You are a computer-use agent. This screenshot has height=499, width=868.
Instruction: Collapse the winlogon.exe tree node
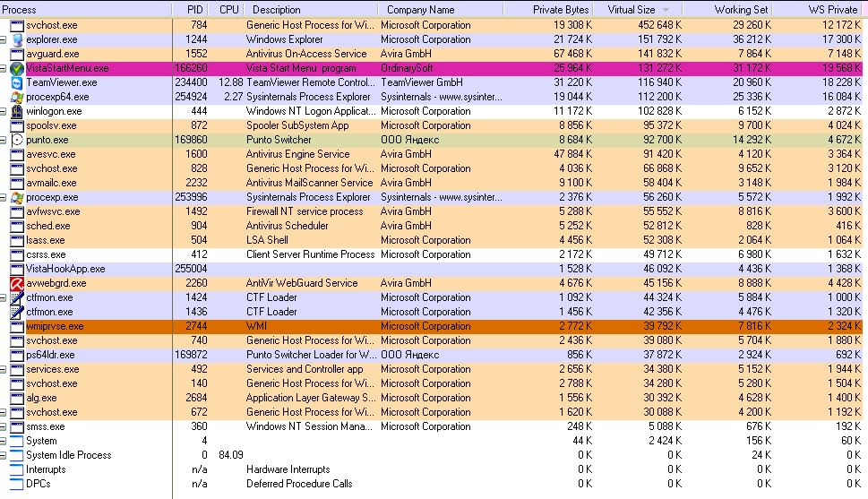pyautogui.click(x=4, y=111)
